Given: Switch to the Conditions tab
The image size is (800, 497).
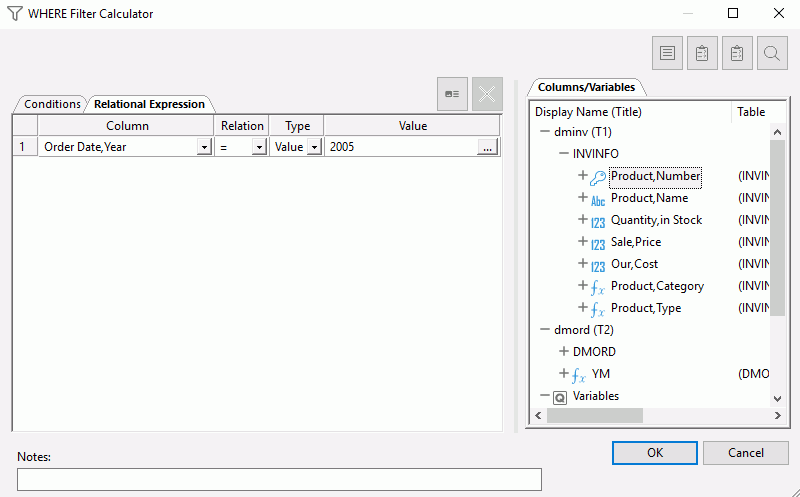Looking at the screenshot, I should coord(52,104).
